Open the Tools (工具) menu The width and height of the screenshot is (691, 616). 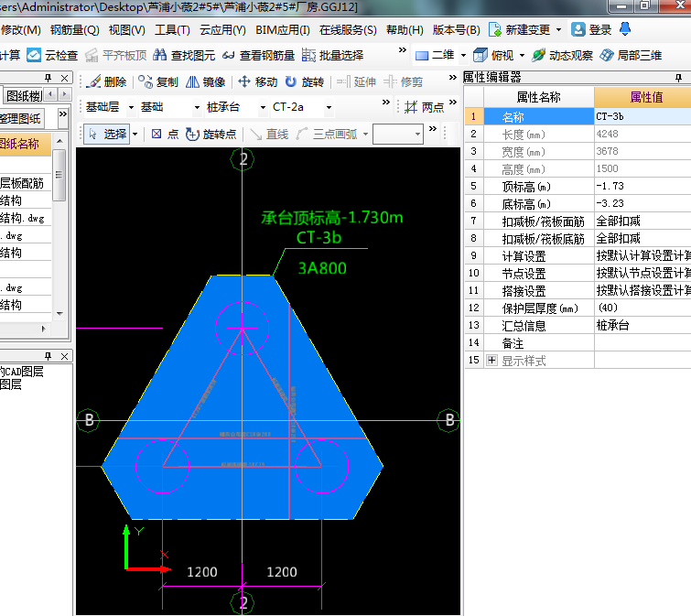pyautogui.click(x=172, y=29)
